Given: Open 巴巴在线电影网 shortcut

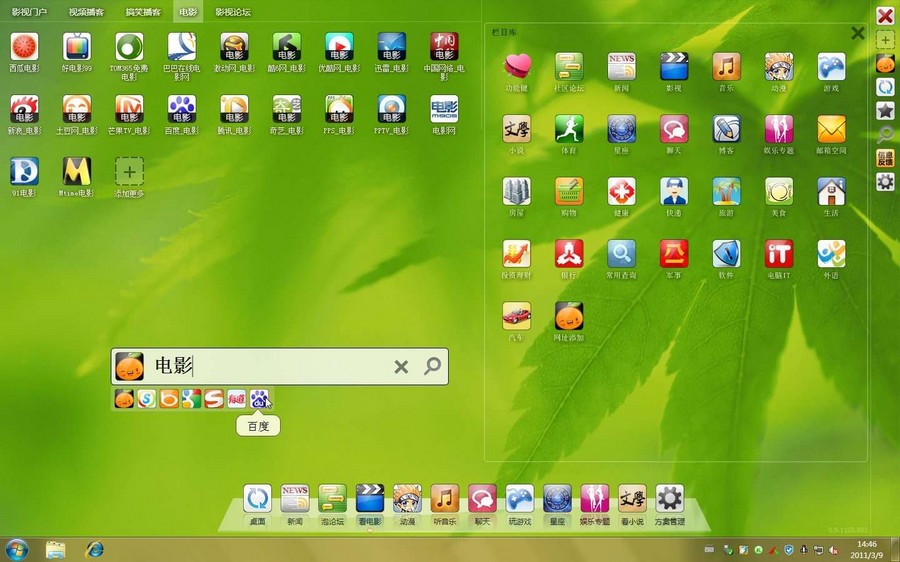Looking at the screenshot, I should pos(181,46).
